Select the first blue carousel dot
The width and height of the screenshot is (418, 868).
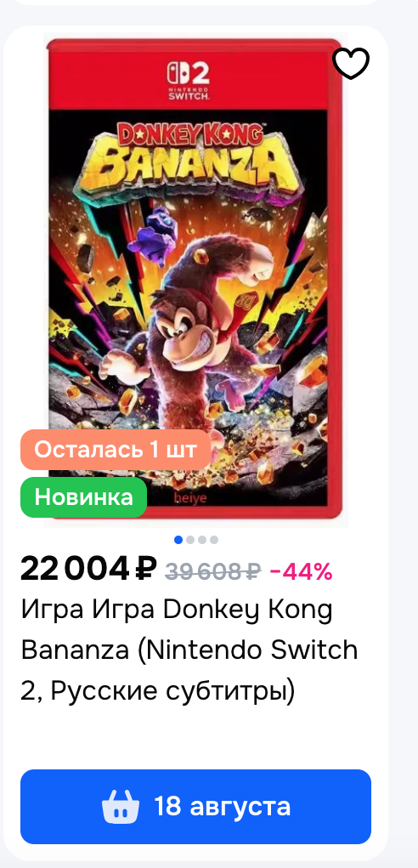point(178,540)
